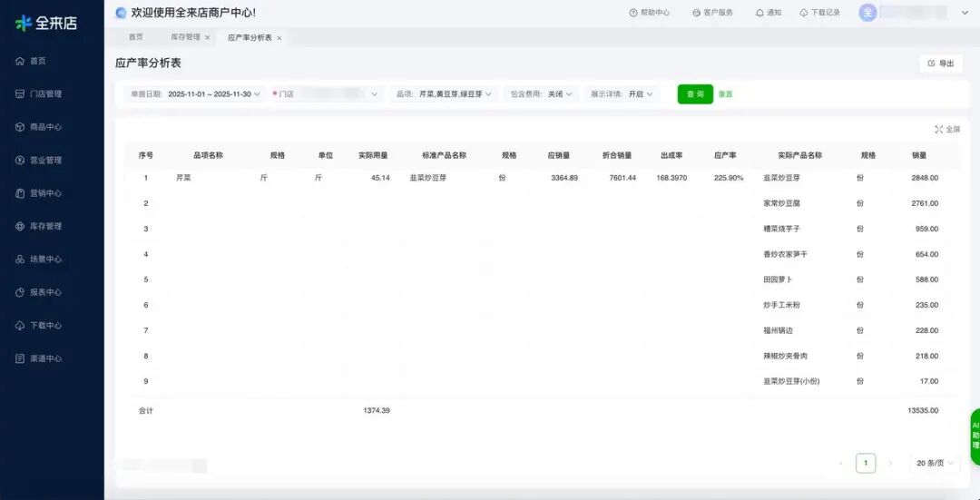Open the 单据日期 date range picker
The height and width of the screenshot is (500, 980).
194,93
